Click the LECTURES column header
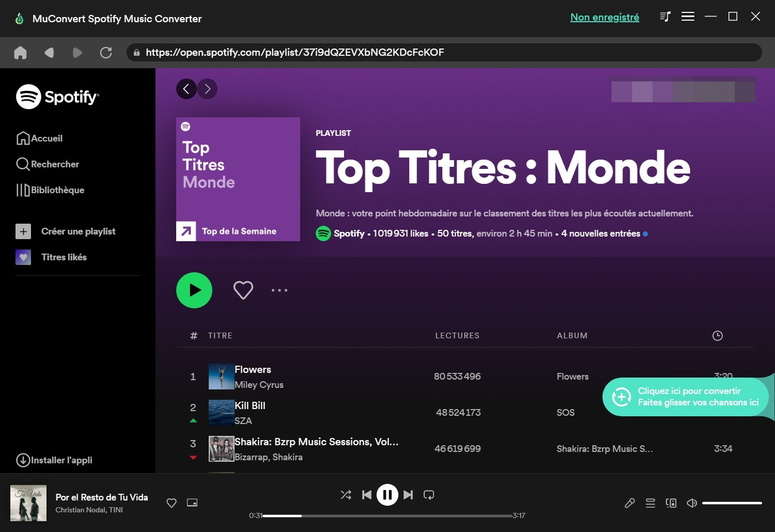 click(x=457, y=336)
